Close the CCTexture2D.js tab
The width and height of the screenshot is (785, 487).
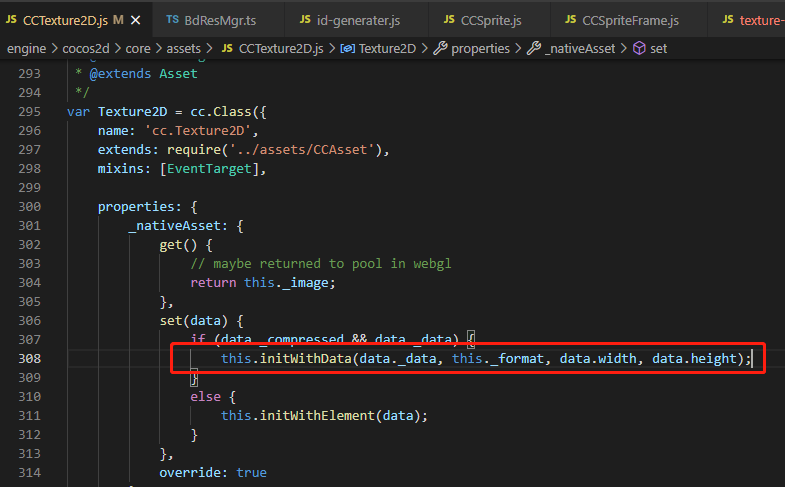coord(135,21)
